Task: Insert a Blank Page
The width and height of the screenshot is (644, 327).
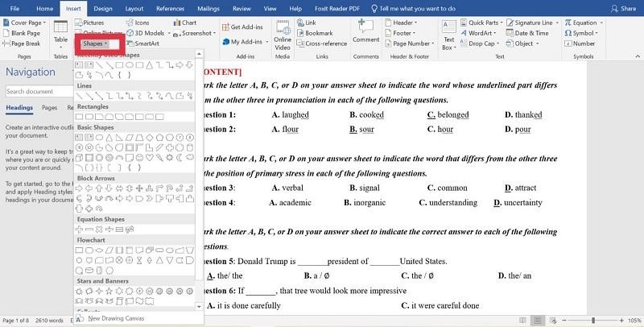Action: [22, 33]
